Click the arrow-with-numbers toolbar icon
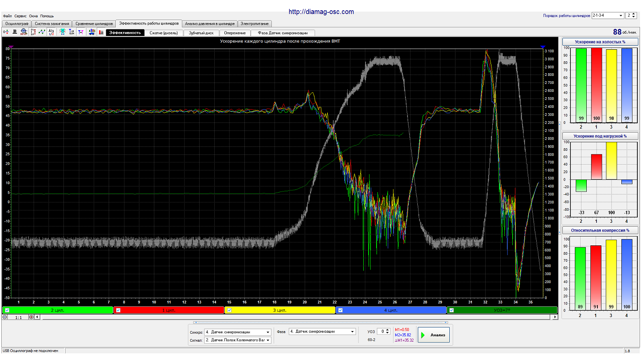 (71, 32)
